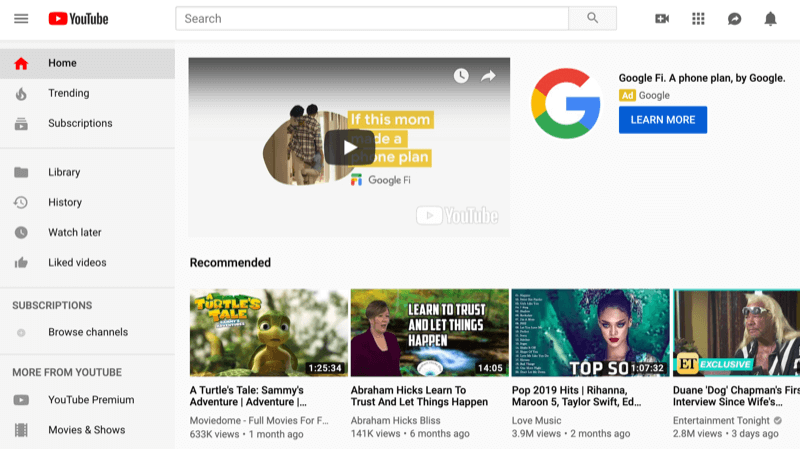Select Trending in the sidebar
Viewport: 800px width, 449px height.
(87, 93)
